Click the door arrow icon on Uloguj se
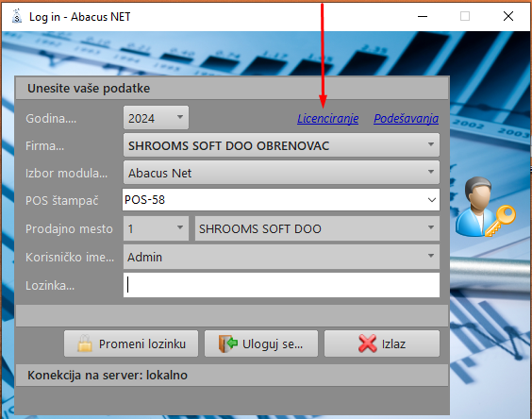The height and width of the screenshot is (419, 532). click(227, 344)
